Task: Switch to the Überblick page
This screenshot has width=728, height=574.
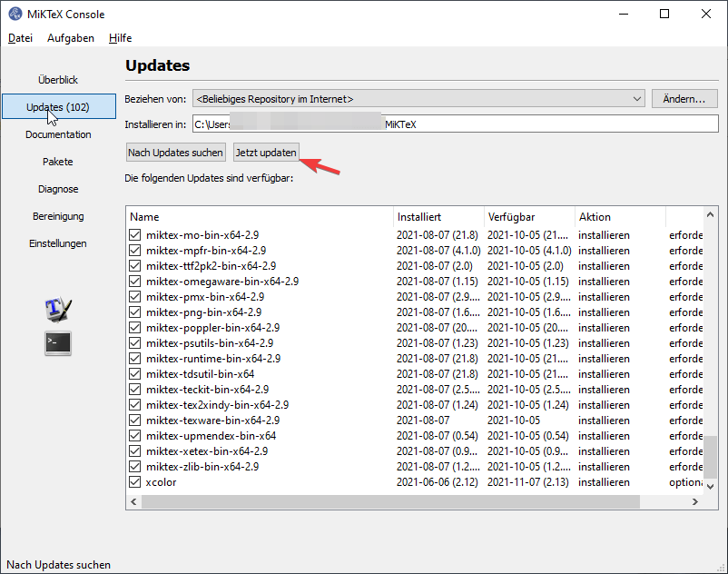Action: [x=58, y=80]
